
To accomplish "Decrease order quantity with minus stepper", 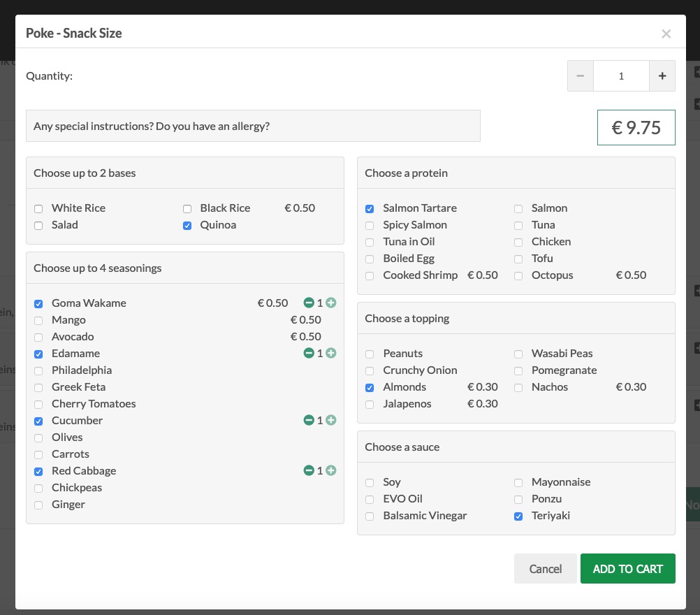I will tap(580, 76).
